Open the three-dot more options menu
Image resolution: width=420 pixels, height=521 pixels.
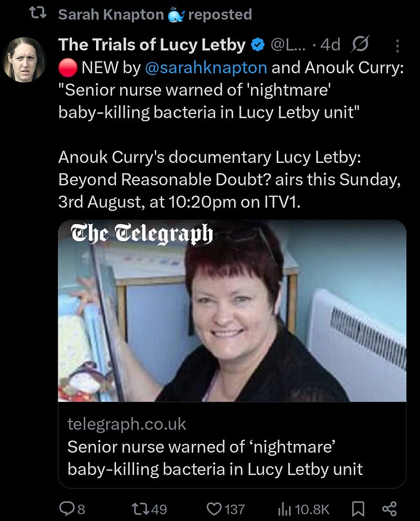[397, 46]
